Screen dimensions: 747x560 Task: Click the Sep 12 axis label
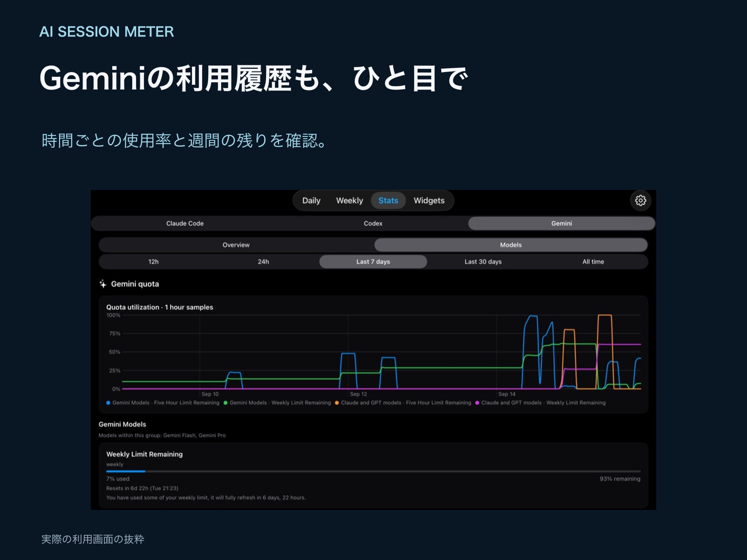point(358,394)
